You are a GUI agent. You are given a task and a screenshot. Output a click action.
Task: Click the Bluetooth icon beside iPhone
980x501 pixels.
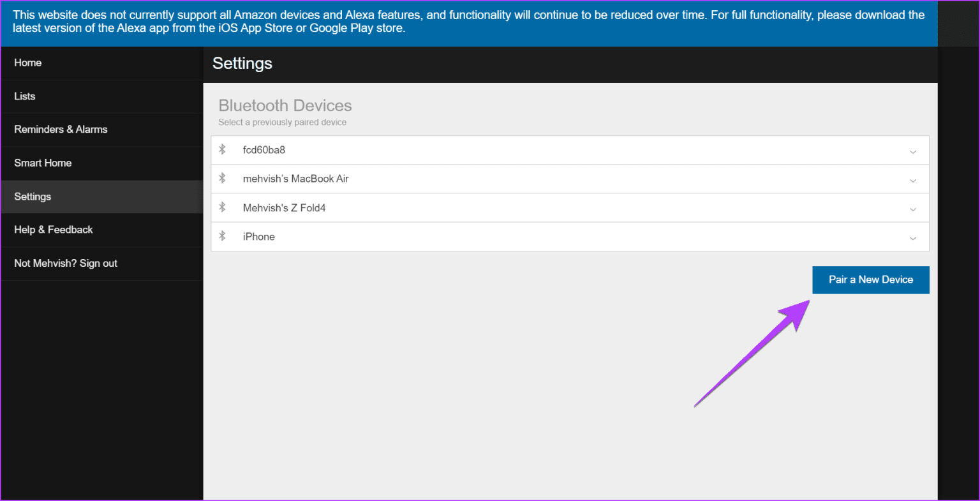(x=223, y=236)
